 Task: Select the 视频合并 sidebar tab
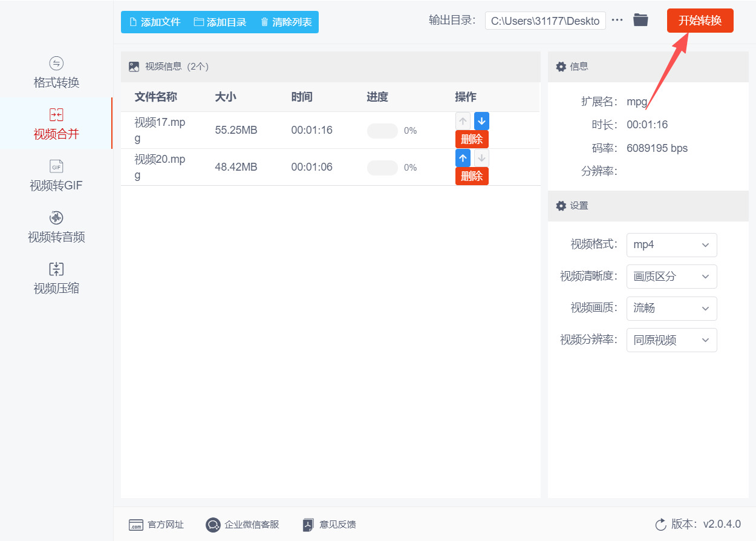(56, 124)
